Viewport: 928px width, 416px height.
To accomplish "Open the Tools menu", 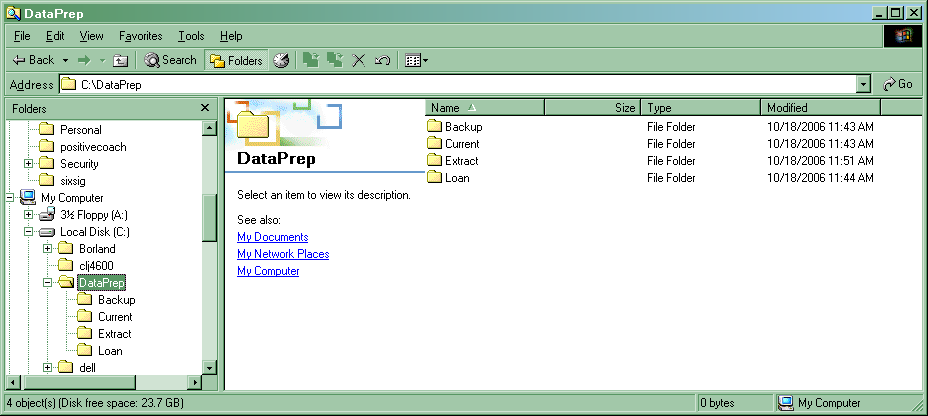I will (191, 36).
